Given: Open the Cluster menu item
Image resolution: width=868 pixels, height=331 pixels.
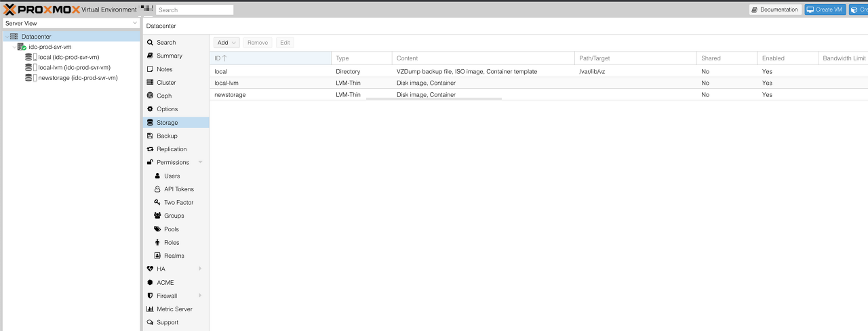Looking at the screenshot, I should click(x=176, y=82).
